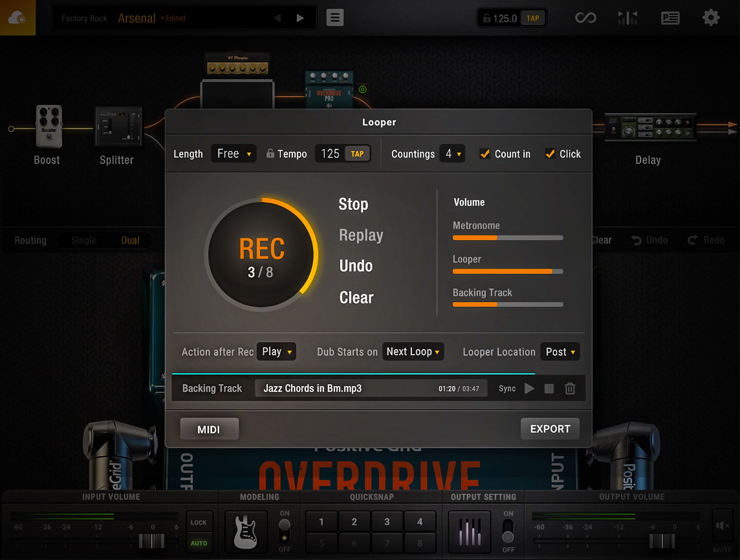Open the Looper Location Post dropdown

pyautogui.click(x=560, y=352)
